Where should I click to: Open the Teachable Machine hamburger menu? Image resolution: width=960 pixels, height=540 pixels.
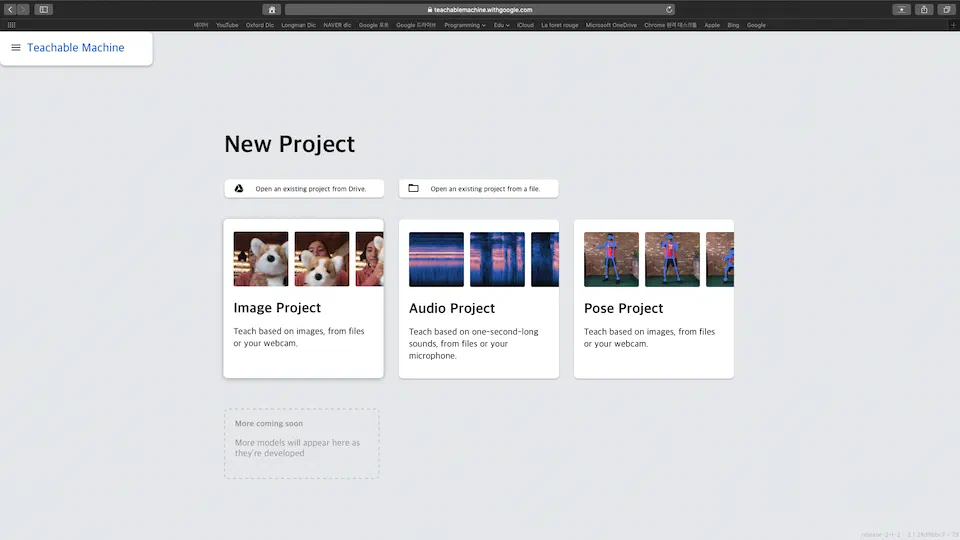click(16, 48)
